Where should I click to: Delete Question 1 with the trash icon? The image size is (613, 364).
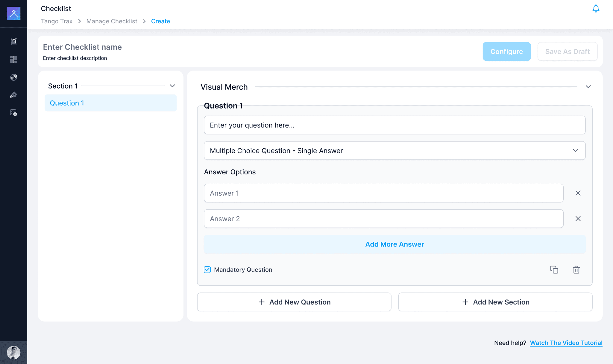pos(576,269)
